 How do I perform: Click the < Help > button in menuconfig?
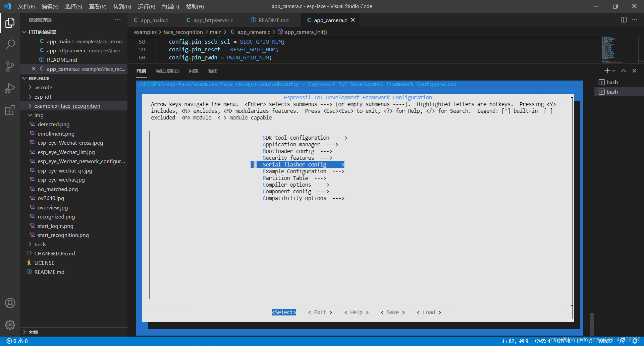click(x=357, y=312)
